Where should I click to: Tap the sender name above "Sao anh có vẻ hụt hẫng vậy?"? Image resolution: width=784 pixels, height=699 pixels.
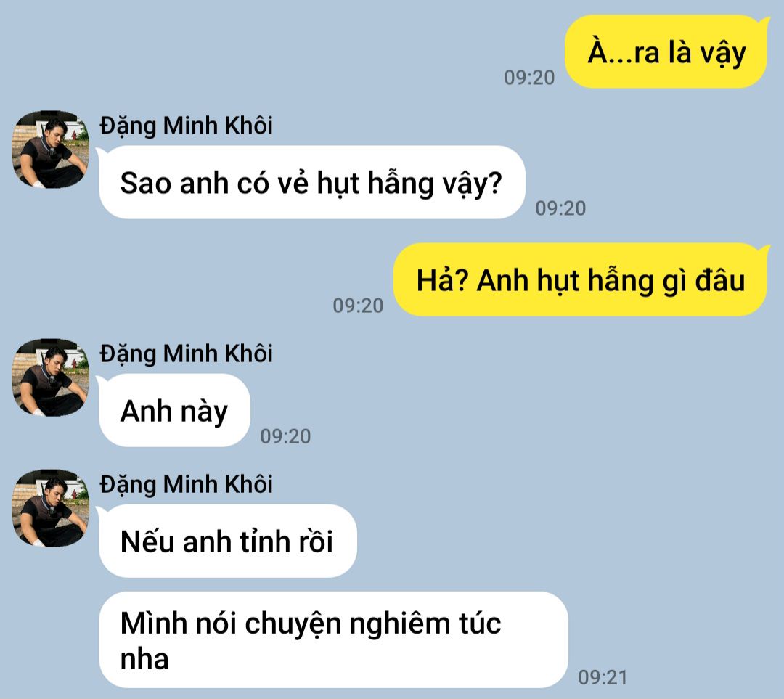186,126
